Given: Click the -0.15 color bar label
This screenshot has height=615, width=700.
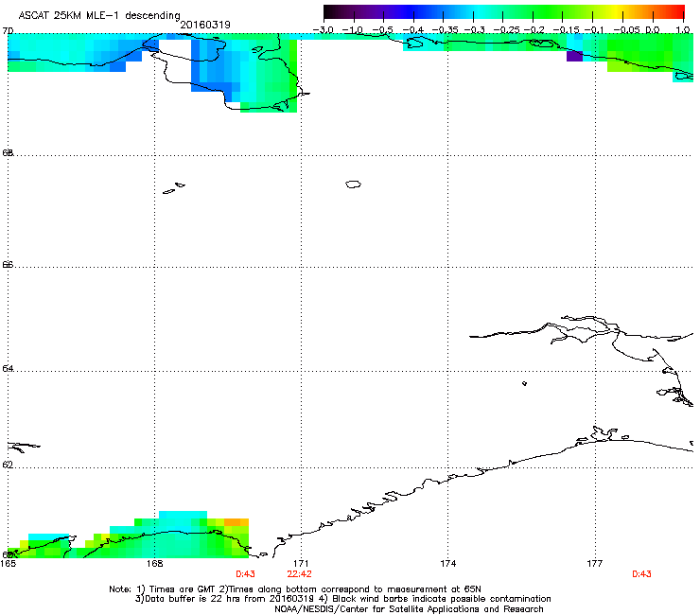Looking at the screenshot, I should click(566, 30).
